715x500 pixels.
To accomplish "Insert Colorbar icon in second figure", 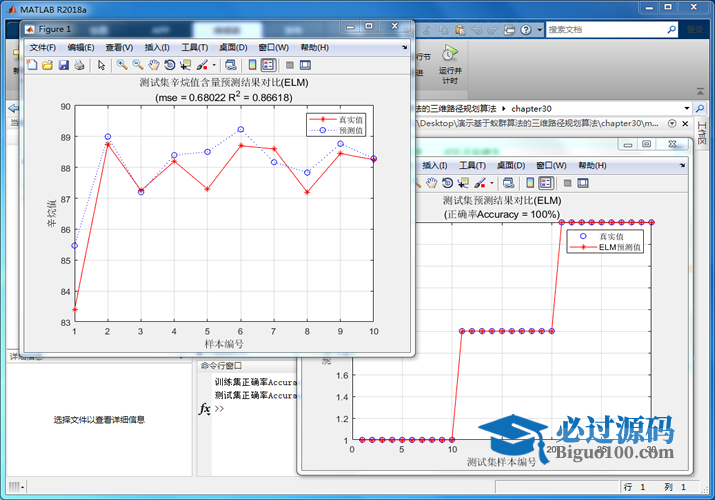I will pyautogui.click(x=530, y=183).
